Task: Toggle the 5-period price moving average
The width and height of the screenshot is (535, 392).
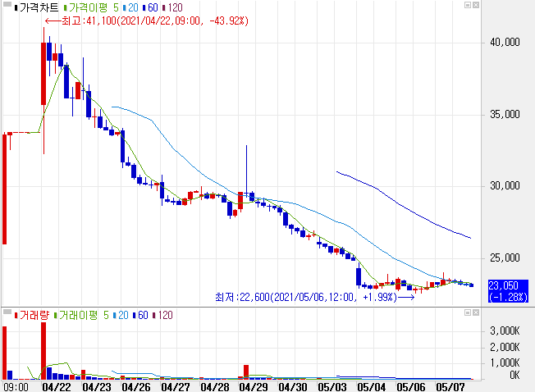Action: pos(116,7)
